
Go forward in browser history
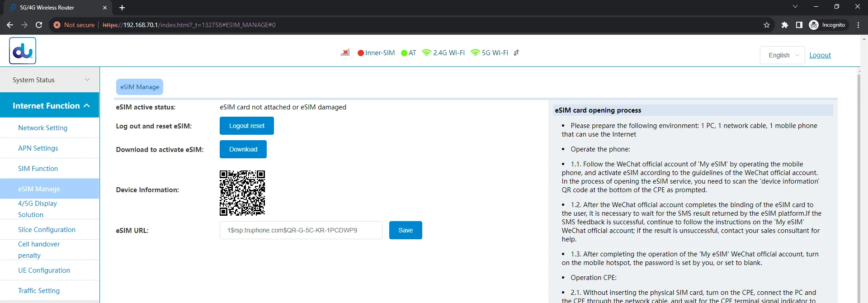coord(24,25)
